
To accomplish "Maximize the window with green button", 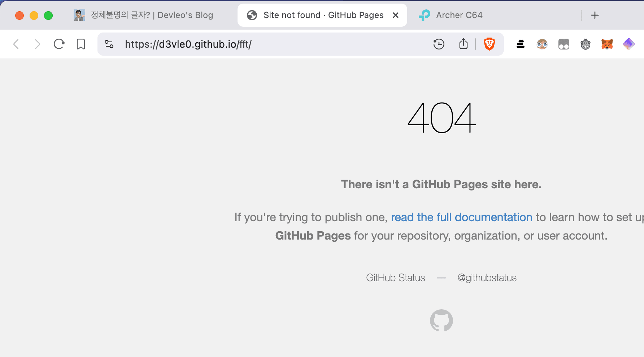I will point(48,16).
